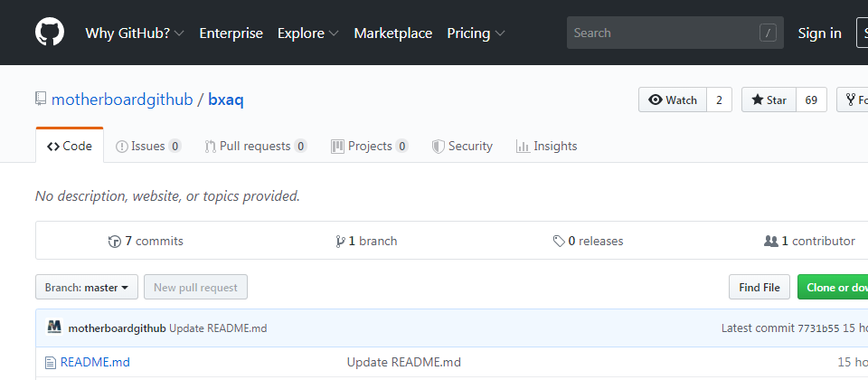Open the motherboardgithub owner link
Image resolution: width=868 pixels, height=380 pixels.
click(122, 100)
